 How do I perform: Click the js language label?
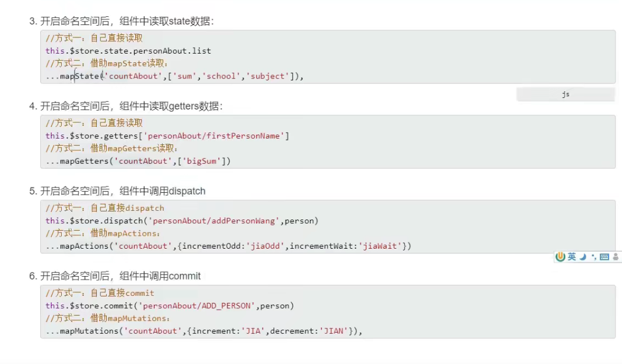coord(565,94)
